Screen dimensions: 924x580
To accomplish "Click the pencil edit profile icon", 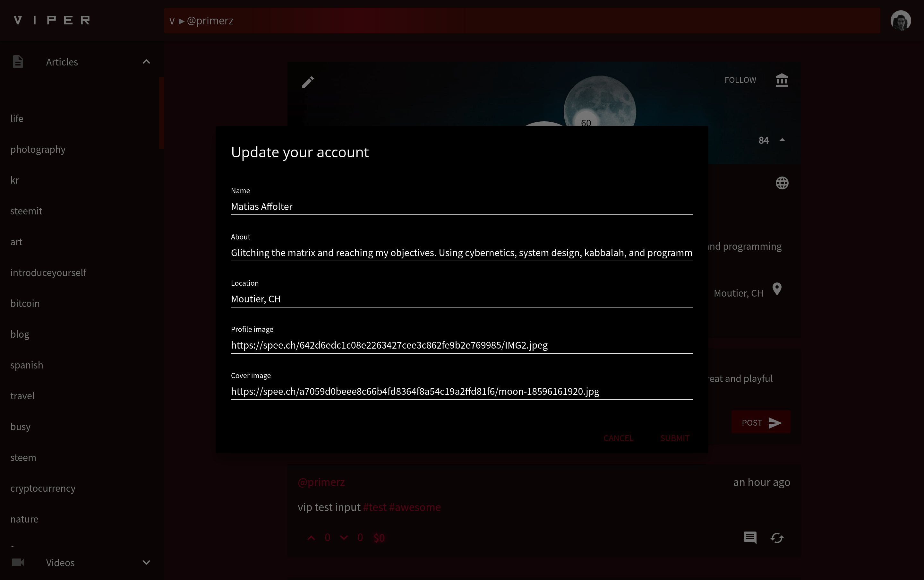I will [x=308, y=82].
